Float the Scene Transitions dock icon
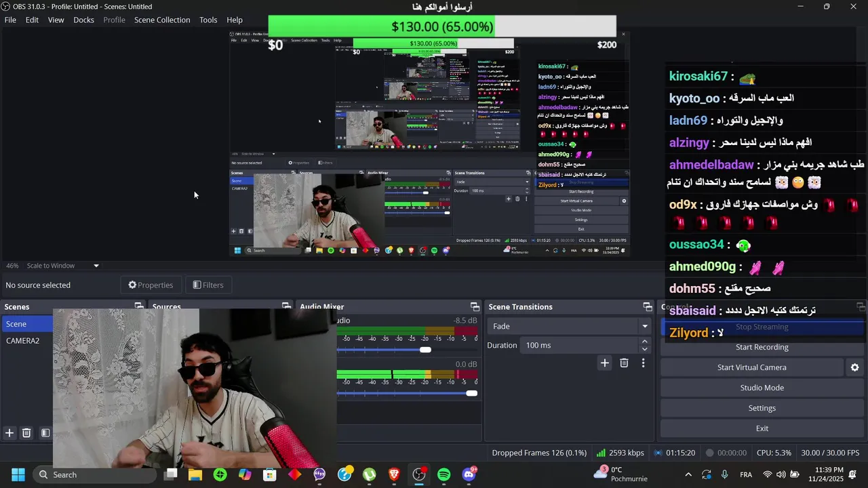The width and height of the screenshot is (868, 488). (x=648, y=306)
